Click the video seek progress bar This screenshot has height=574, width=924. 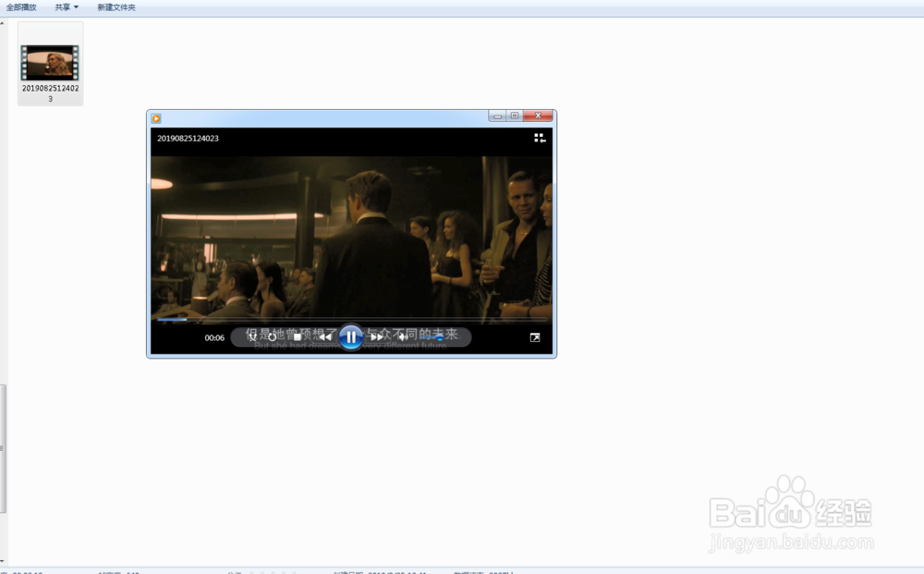pos(352,320)
